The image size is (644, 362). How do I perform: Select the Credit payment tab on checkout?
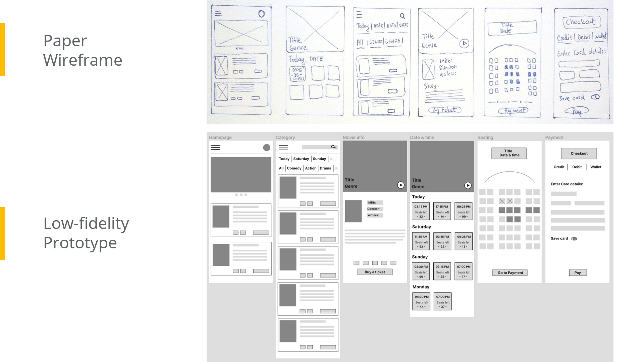pos(558,167)
